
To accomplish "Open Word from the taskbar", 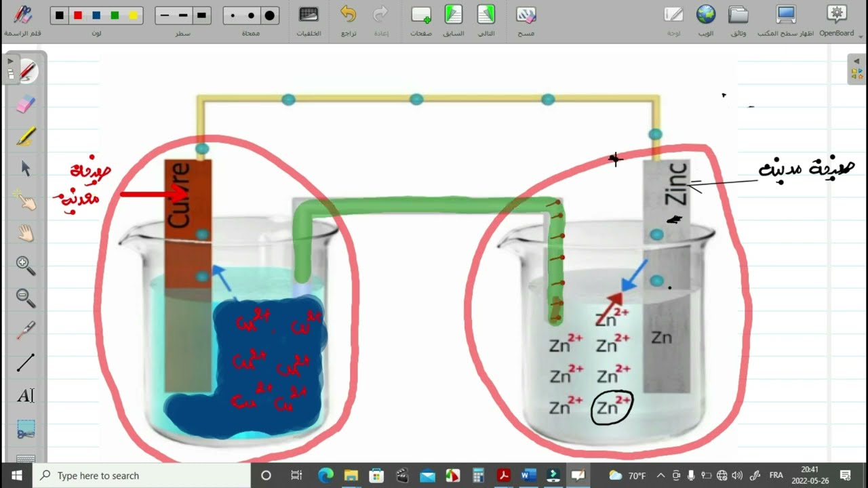I will click(x=528, y=476).
